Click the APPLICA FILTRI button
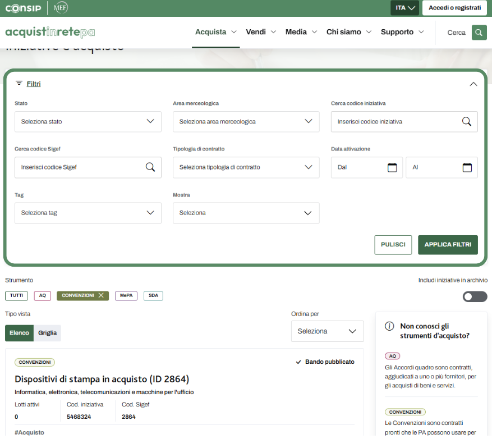The image size is (492, 448). tap(448, 245)
